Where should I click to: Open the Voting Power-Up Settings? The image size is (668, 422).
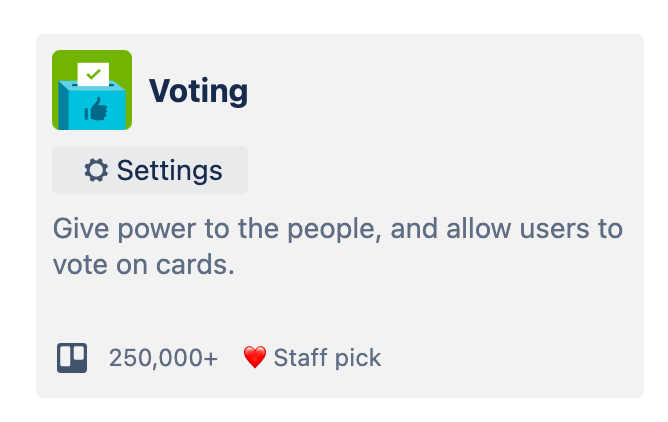150,170
